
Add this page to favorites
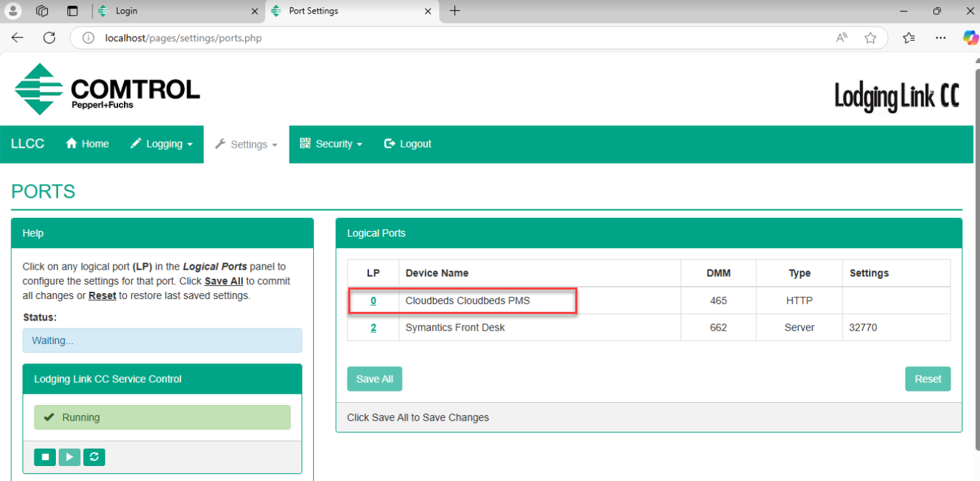tap(870, 38)
